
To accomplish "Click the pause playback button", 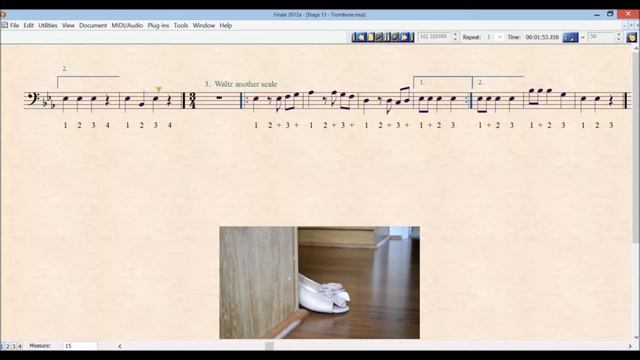I will coord(387,37).
